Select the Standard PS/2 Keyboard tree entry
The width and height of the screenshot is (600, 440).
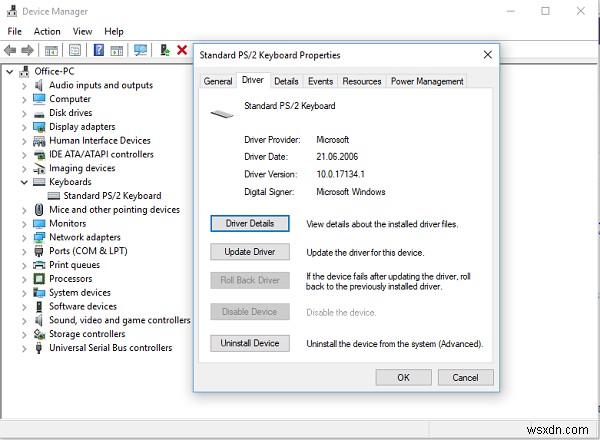click(x=112, y=196)
